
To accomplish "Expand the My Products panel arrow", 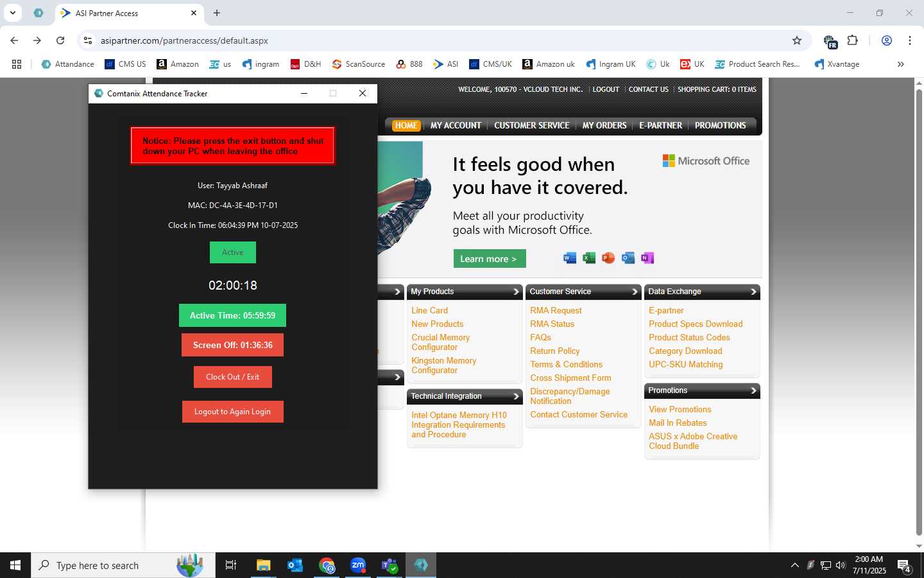I will tap(516, 292).
